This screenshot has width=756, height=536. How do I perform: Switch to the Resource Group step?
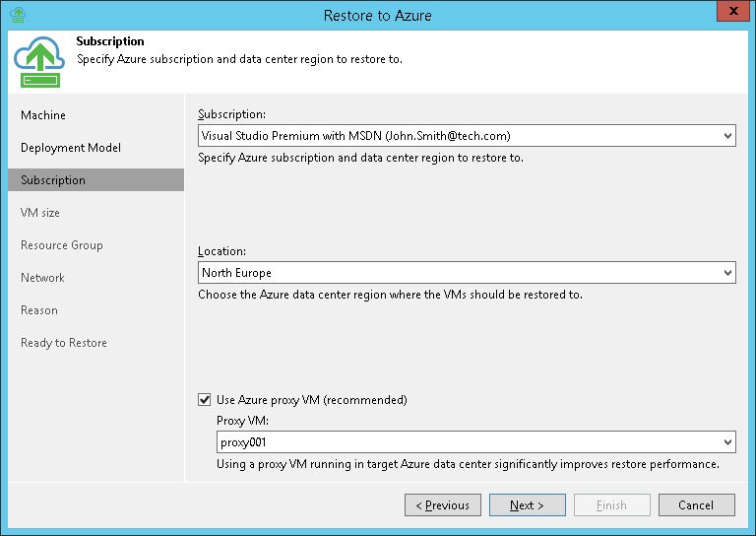tap(62, 245)
